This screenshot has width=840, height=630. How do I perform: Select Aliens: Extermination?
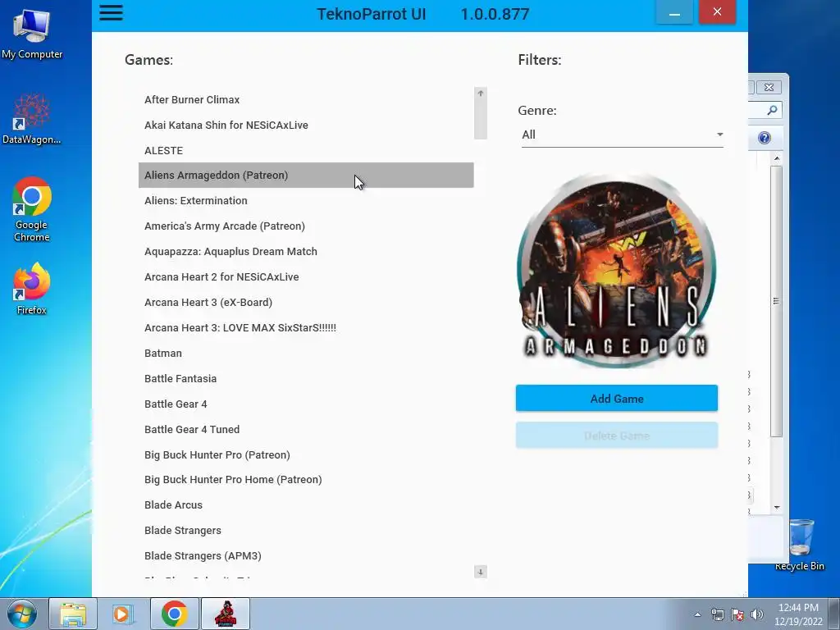click(x=306, y=200)
